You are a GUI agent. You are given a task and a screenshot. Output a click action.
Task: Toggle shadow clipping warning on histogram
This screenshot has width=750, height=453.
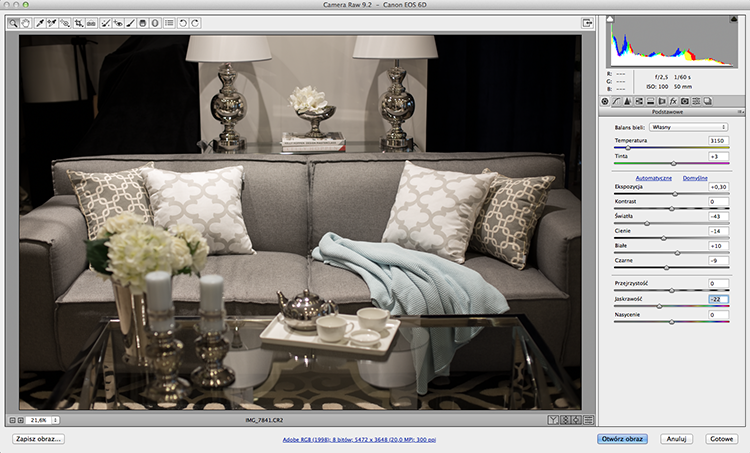coord(610,19)
